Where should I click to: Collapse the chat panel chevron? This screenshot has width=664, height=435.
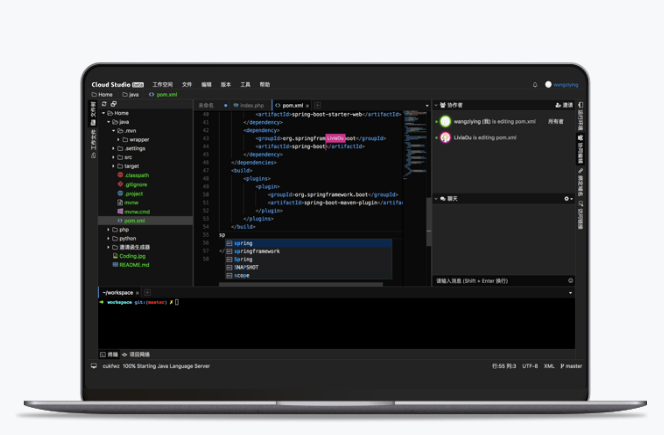pyautogui.click(x=436, y=199)
